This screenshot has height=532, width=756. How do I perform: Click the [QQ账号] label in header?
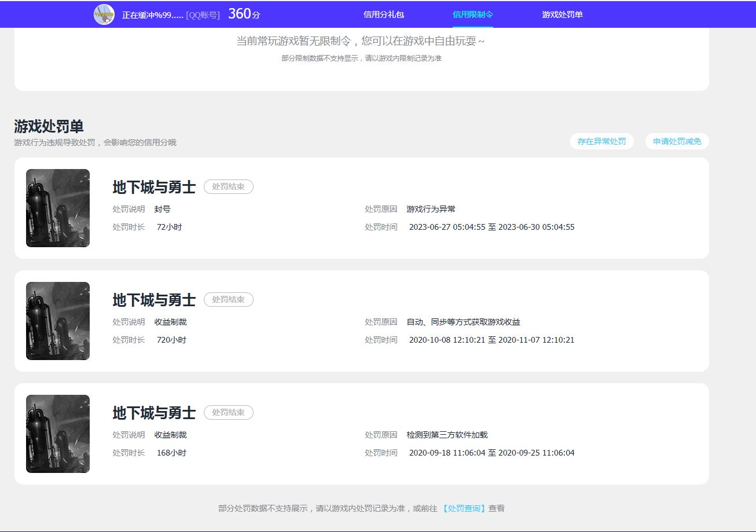203,15
